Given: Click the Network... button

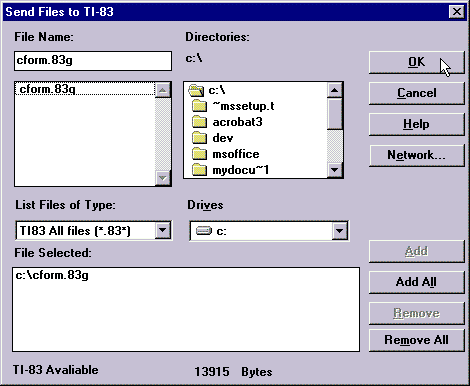Looking at the screenshot, I should 416,155.
